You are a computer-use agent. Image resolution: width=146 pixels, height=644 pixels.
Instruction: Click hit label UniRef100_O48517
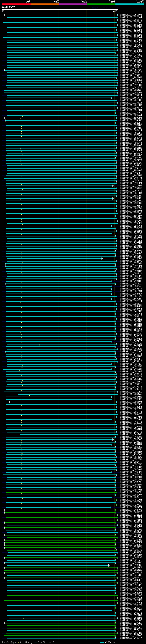pos(131,337)
